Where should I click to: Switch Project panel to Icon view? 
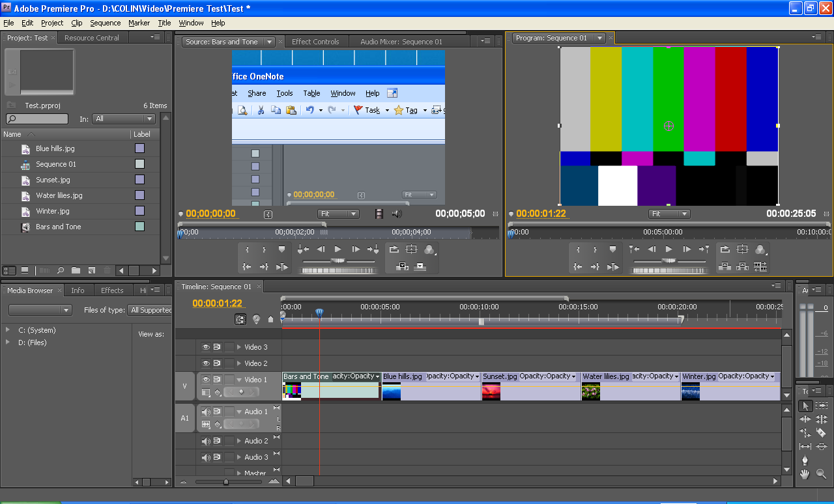pos(25,270)
